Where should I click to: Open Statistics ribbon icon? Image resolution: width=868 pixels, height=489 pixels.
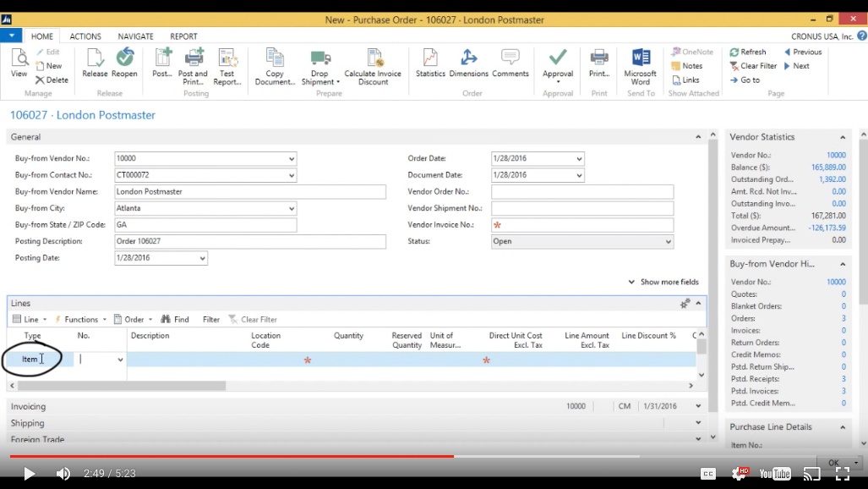(430, 63)
